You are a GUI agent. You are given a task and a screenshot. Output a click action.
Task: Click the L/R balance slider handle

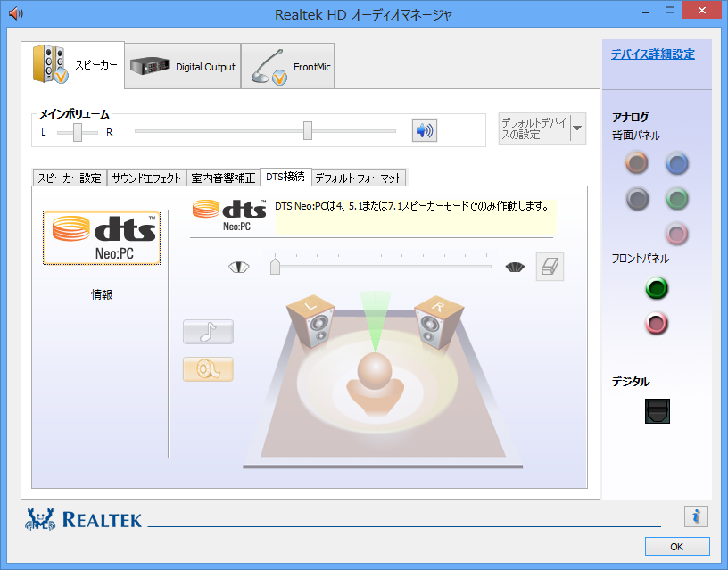[78, 132]
